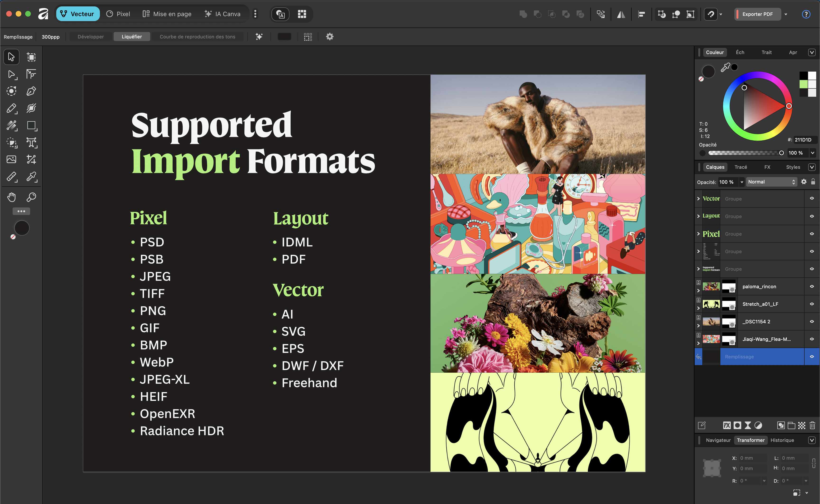Click the color picker eyedropper icon
The width and height of the screenshot is (820, 504).
click(725, 68)
